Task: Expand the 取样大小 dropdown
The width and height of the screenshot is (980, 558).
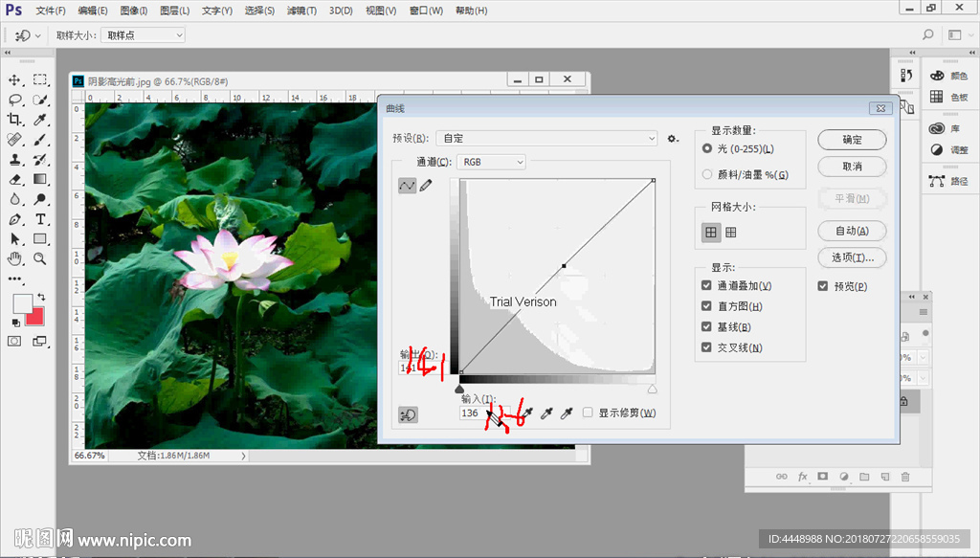Action: [x=143, y=35]
